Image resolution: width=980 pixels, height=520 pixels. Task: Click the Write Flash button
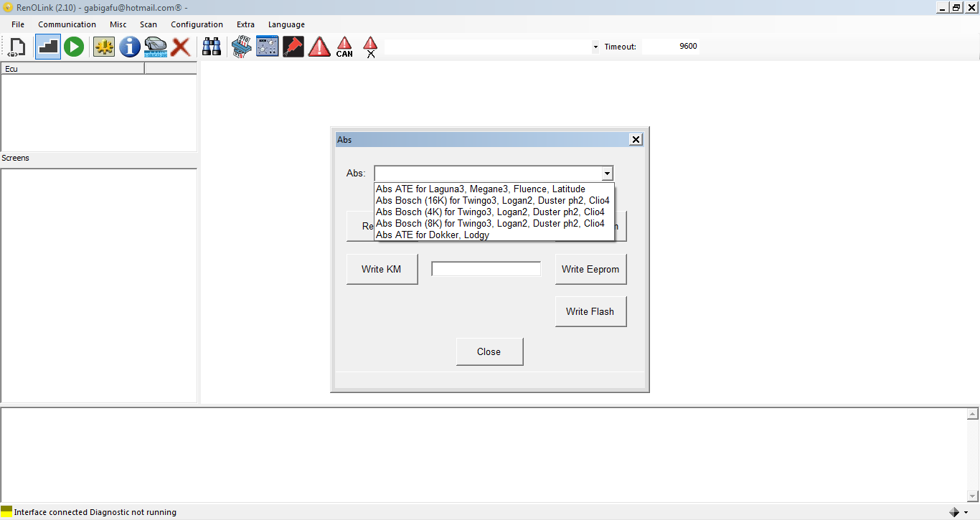click(590, 311)
